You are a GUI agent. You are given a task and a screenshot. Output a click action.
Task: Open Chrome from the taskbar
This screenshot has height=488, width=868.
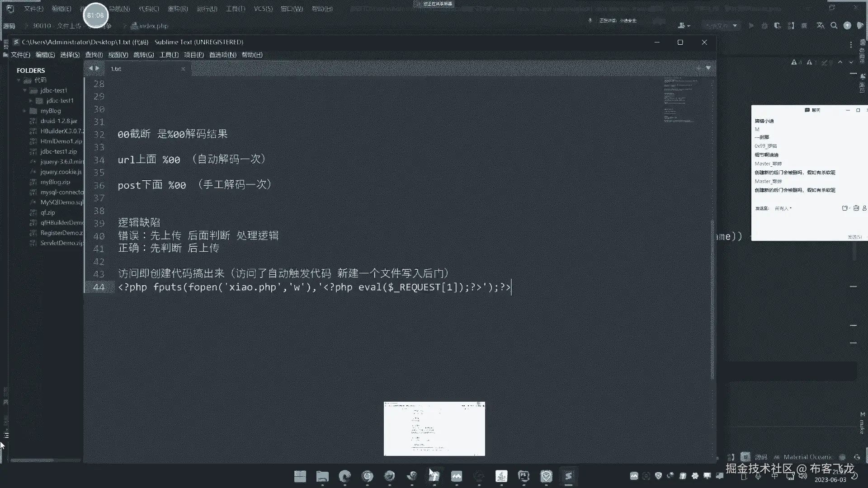367,476
